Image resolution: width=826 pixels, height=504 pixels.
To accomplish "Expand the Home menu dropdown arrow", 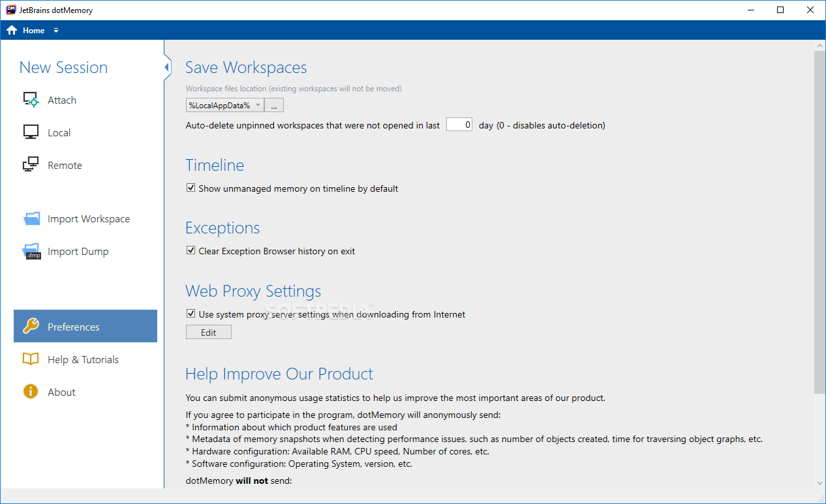I will click(56, 31).
